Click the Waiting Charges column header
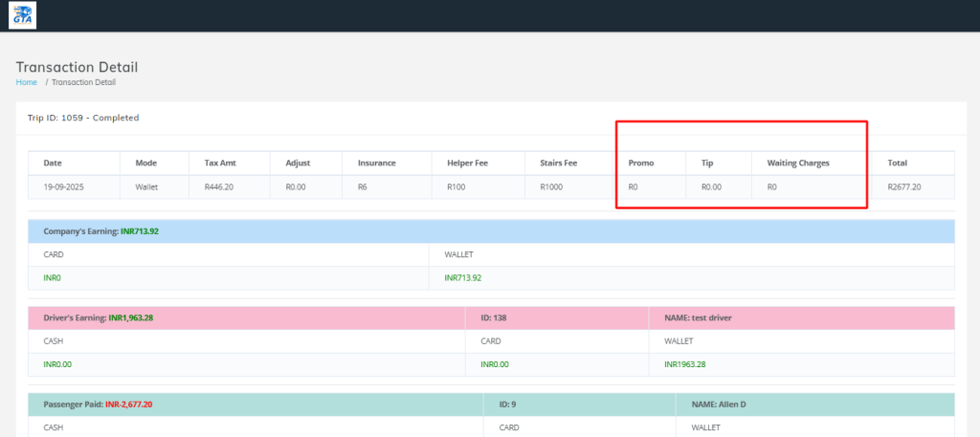The width and height of the screenshot is (980, 437). pyautogui.click(x=798, y=164)
